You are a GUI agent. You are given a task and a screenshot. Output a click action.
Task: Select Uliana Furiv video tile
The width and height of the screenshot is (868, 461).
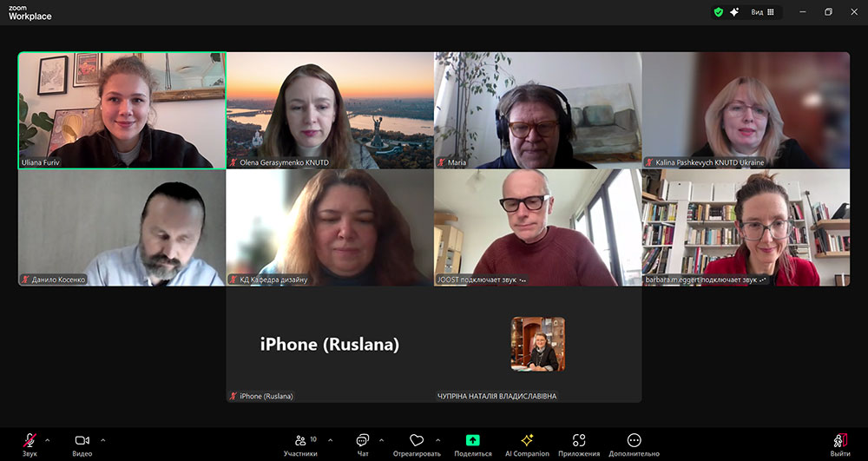coord(122,110)
